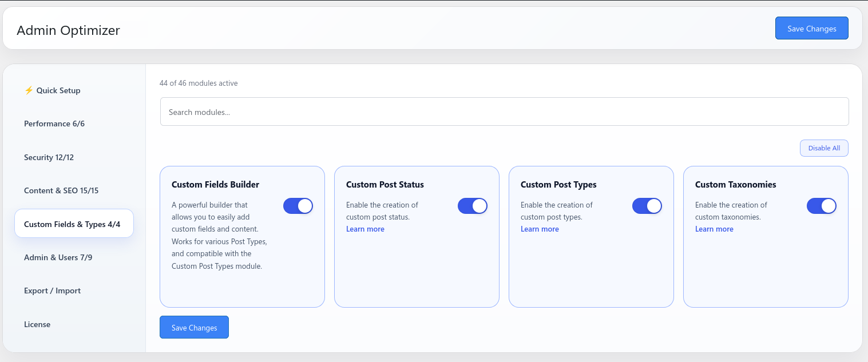Click the Custom Taxonomies card title
This screenshot has height=362, width=868.
click(735, 185)
